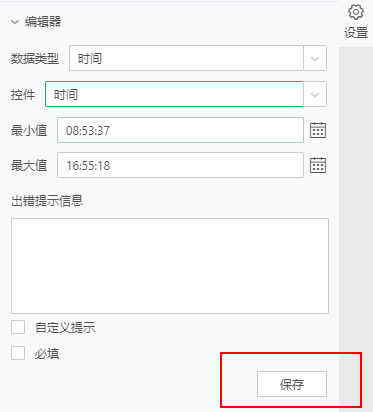Collapse the 编辑器 section chevron

pyautogui.click(x=15, y=22)
